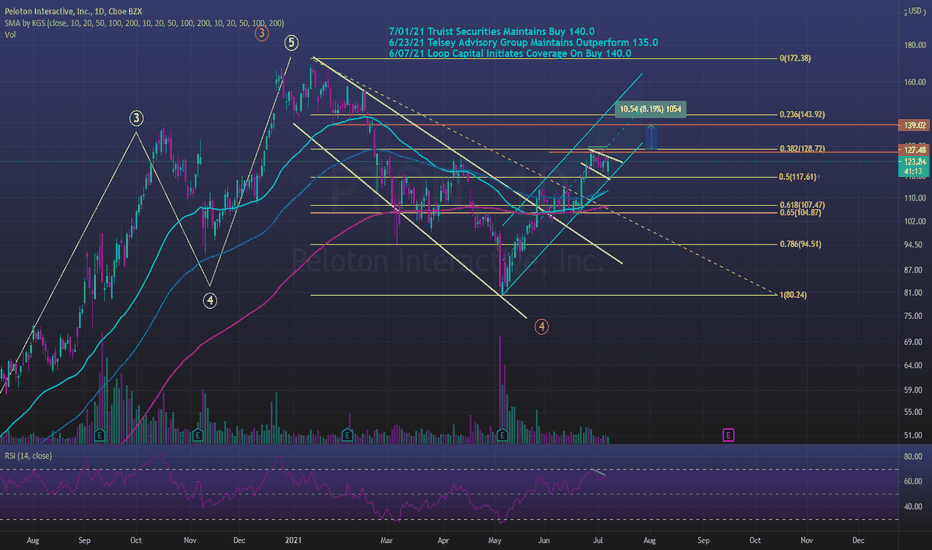932x550 pixels.
Task: Click the November 2020 earnings E marker
Action: click(x=198, y=435)
